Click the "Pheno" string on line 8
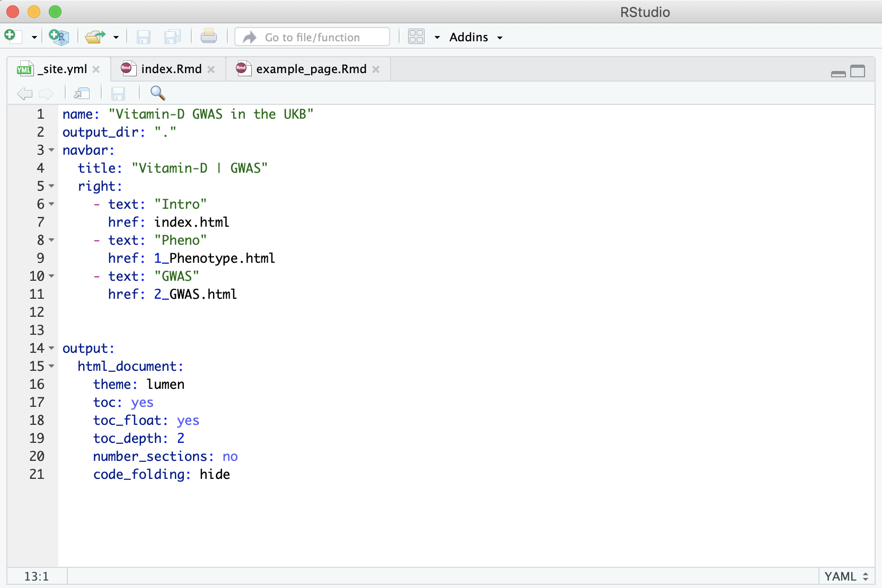This screenshot has width=882, height=588. (x=181, y=240)
